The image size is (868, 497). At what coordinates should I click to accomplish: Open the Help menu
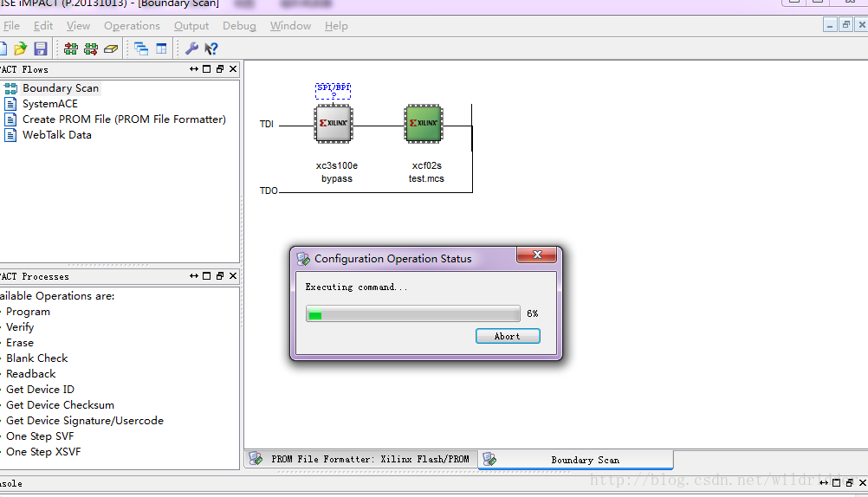(x=336, y=26)
